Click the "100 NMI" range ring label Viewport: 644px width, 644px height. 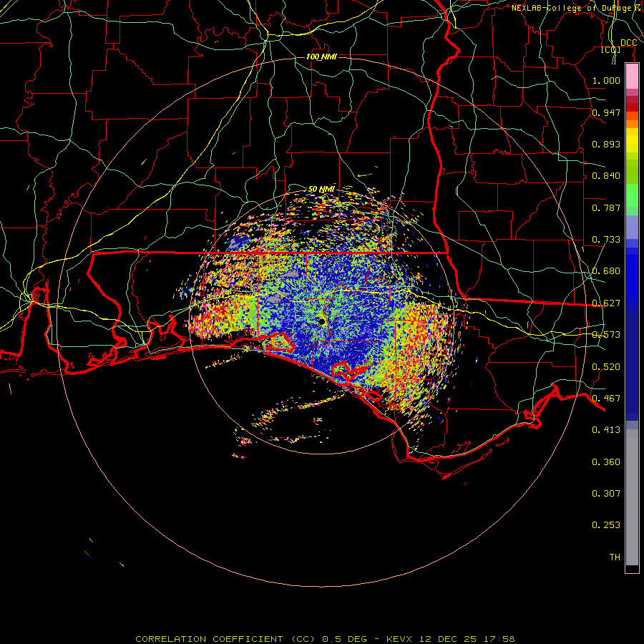(321, 57)
